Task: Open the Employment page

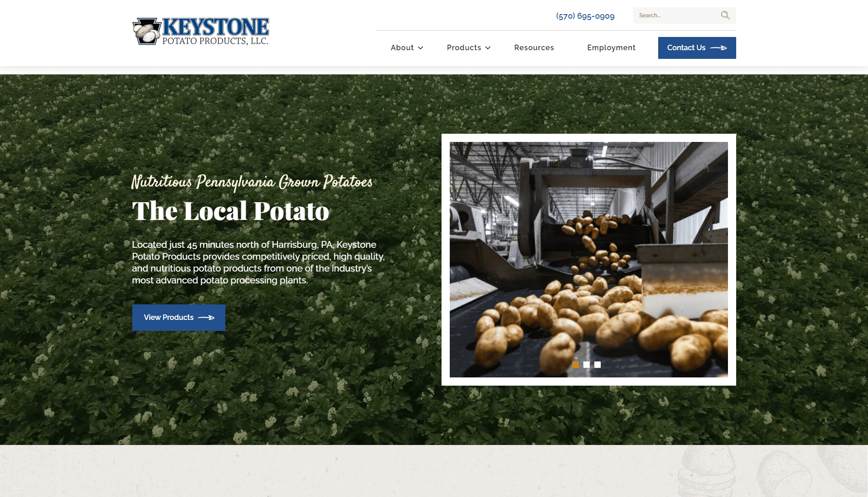Action: coord(611,47)
